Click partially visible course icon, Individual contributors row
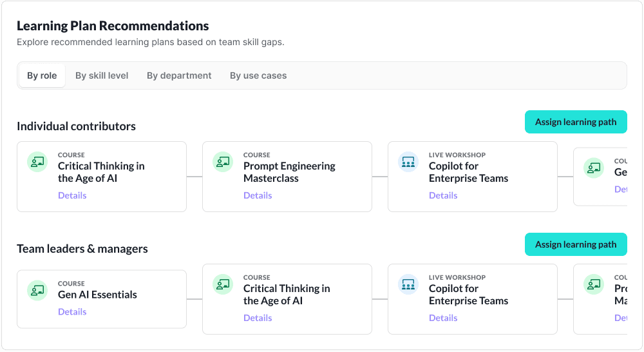The width and height of the screenshot is (644, 352). tap(594, 168)
